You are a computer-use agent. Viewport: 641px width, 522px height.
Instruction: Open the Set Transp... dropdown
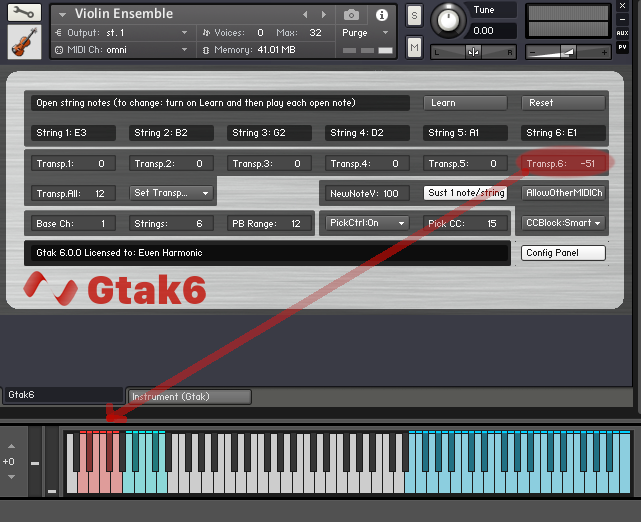point(172,193)
